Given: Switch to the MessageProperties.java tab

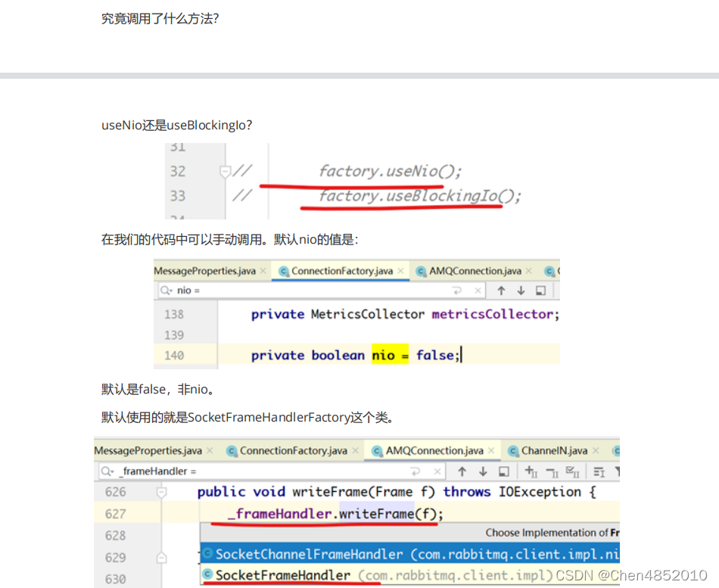Looking at the screenshot, I should [x=148, y=450].
